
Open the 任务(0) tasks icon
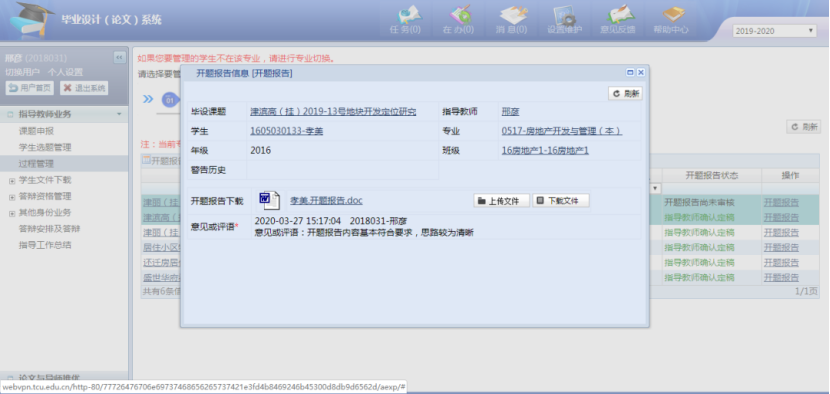tap(406, 20)
